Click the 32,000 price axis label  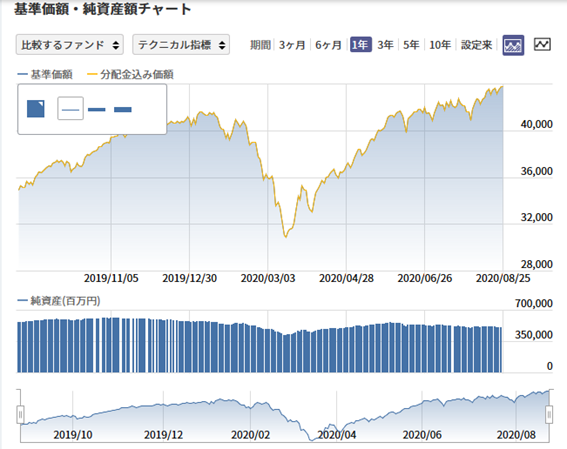point(537,217)
